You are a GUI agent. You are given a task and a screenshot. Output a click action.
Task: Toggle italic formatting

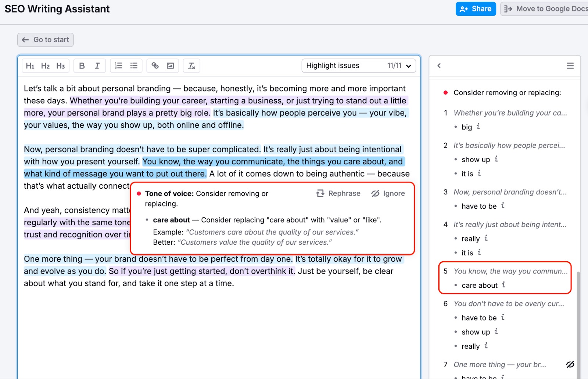pyautogui.click(x=97, y=65)
